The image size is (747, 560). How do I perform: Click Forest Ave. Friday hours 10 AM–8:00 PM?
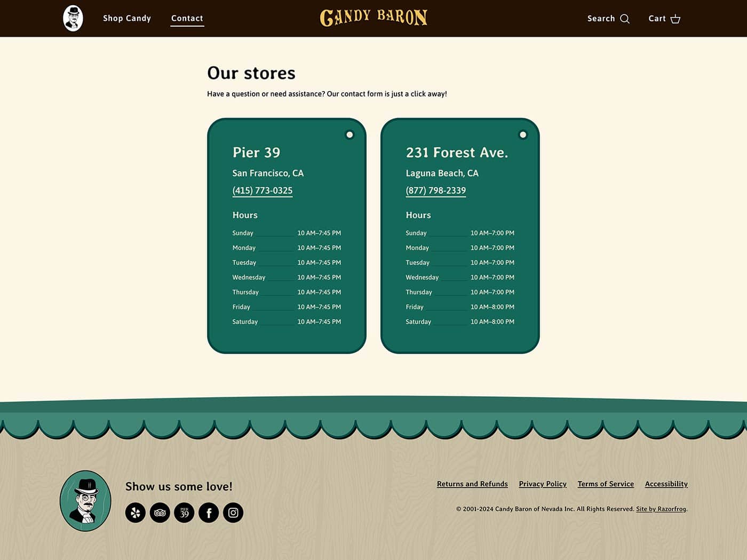[x=492, y=307]
